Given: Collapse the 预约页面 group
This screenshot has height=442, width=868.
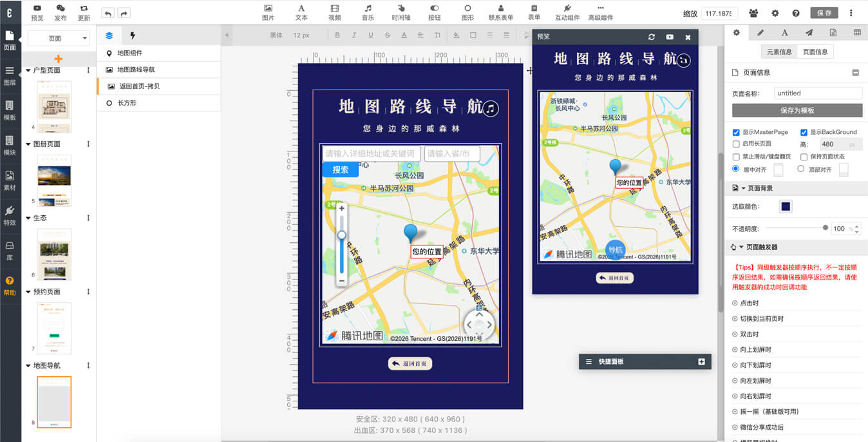Looking at the screenshot, I should point(28,292).
